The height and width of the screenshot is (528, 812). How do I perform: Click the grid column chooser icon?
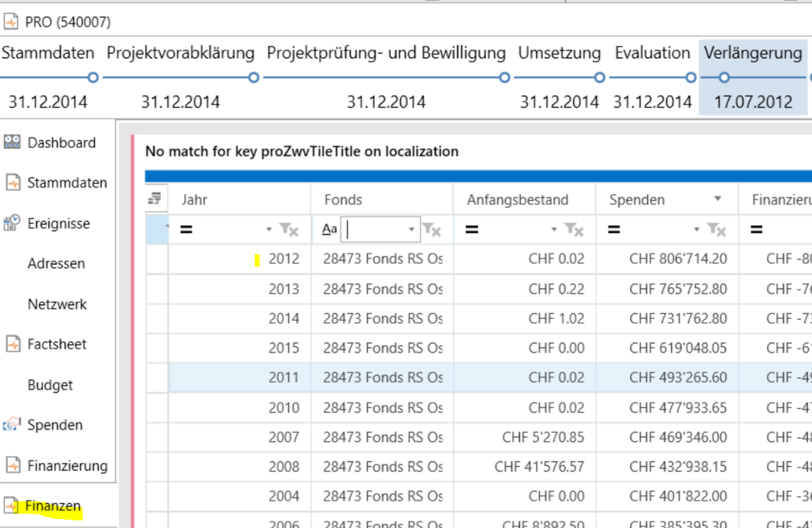pos(155,200)
